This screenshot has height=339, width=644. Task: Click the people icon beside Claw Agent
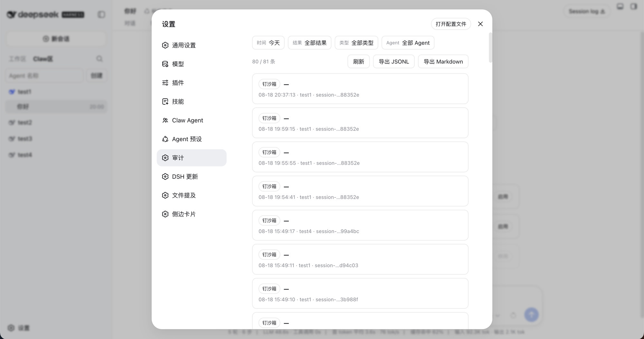point(165,120)
